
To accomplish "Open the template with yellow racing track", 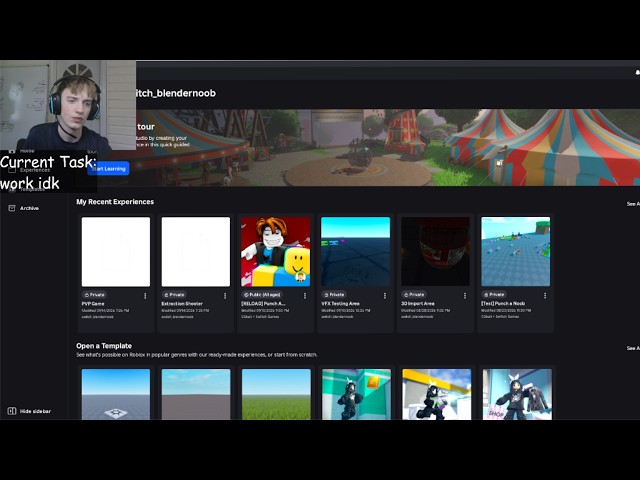I will [436, 394].
